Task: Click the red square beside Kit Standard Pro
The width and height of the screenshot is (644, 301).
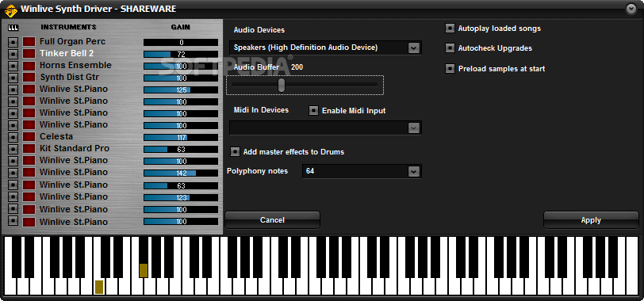Action: pos(29,148)
